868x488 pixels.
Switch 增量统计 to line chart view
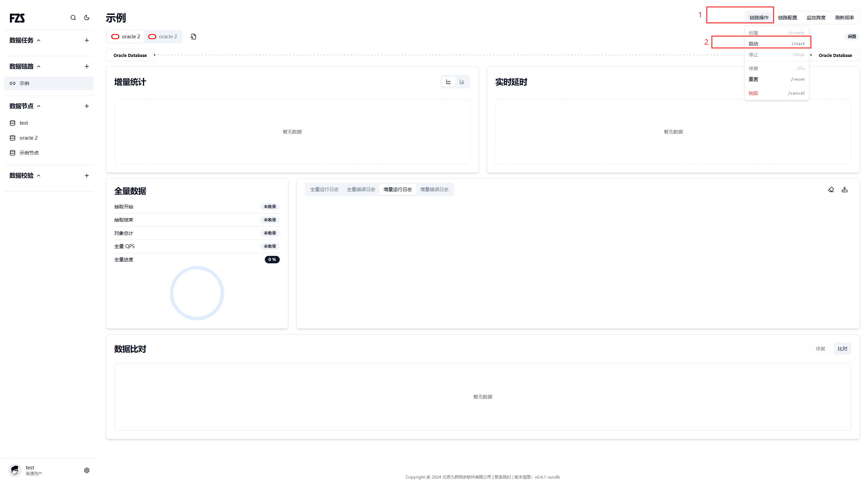click(449, 82)
